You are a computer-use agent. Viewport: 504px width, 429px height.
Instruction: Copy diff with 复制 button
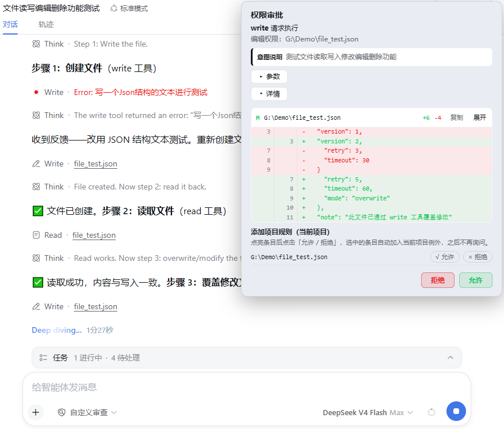pyautogui.click(x=456, y=117)
